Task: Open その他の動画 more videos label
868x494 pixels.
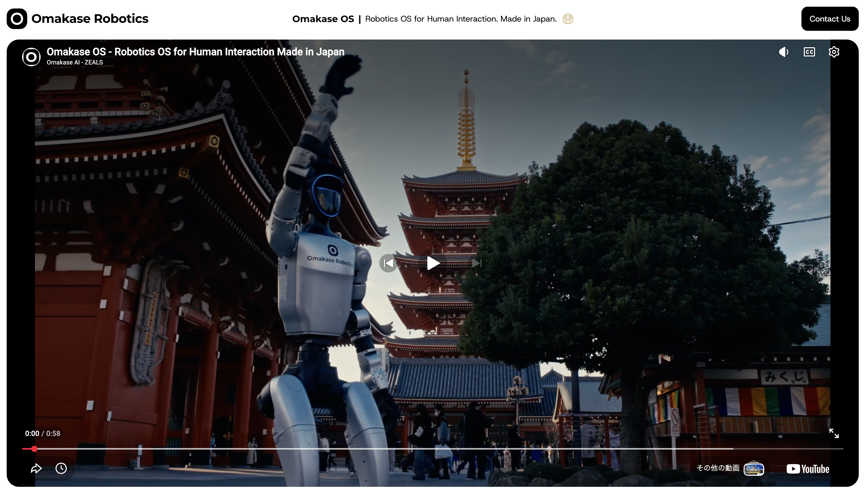Action: point(718,468)
